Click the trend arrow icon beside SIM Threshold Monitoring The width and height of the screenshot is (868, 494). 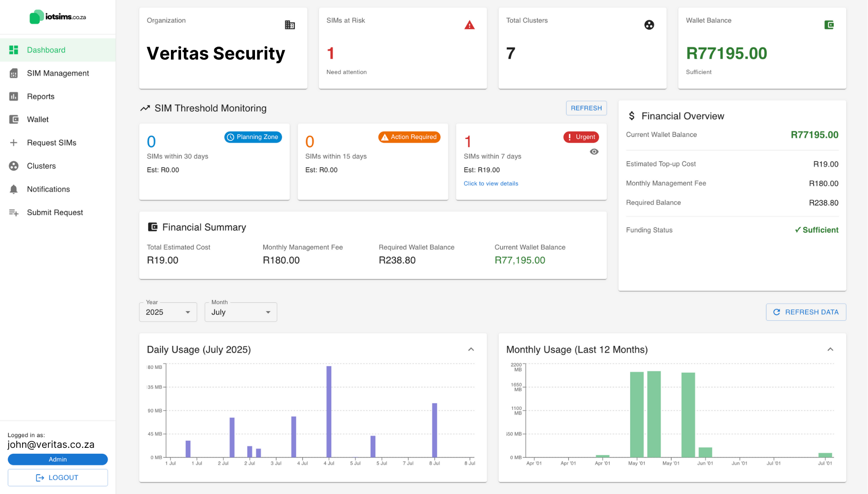tap(145, 108)
